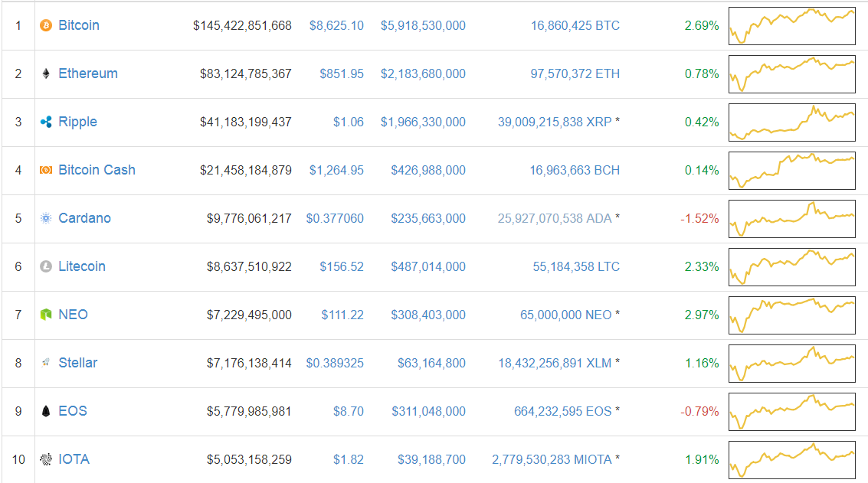The height and width of the screenshot is (483, 868).
Task: Open the NEO currency page link
Action: pos(73,315)
